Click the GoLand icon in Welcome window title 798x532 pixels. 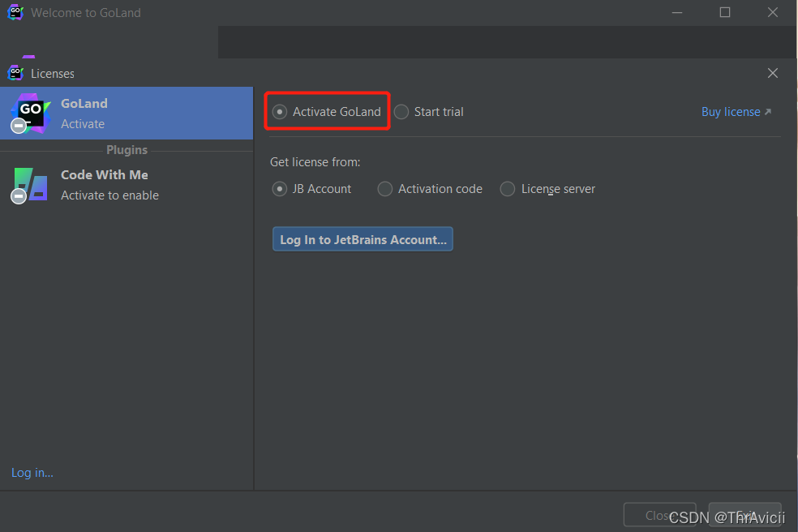click(15, 12)
